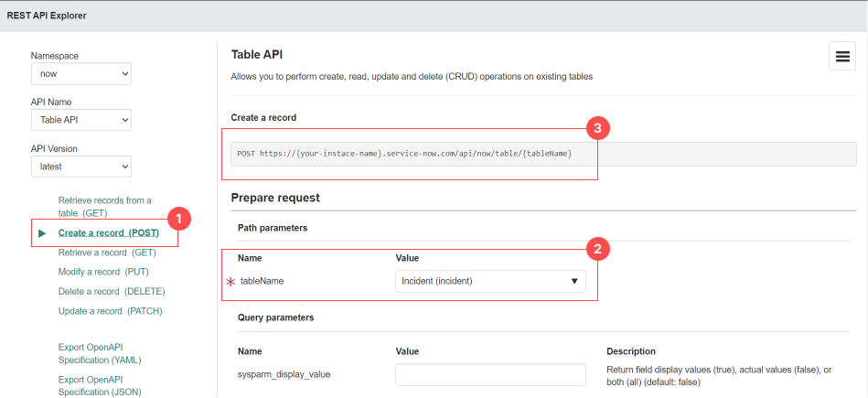Click red annotation marker number 3
Viewport: 868px width, 398px height.
pyautogui.click(x=597, y=129)
